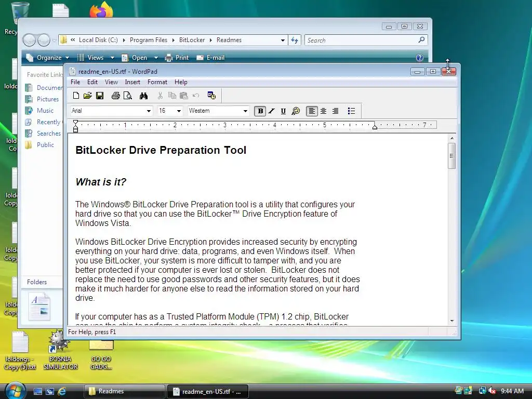Click Open button in Explorer toolbar

click(135, 58)
